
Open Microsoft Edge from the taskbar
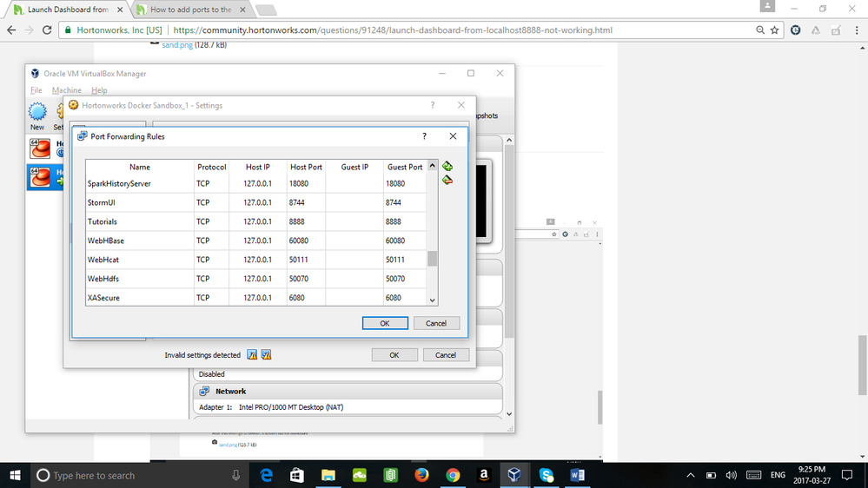[x=266, y=475]
